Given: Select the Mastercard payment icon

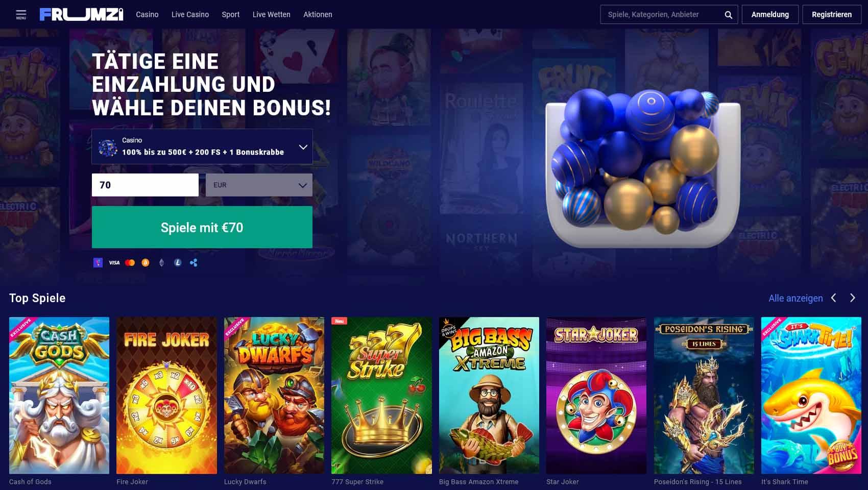Looking at the screenshot, I should 130,263.
